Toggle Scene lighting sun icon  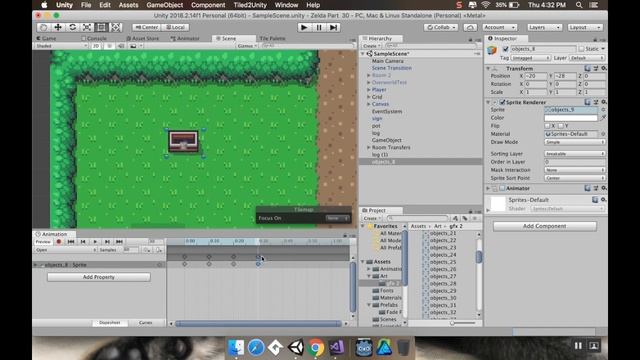(109, 46)
